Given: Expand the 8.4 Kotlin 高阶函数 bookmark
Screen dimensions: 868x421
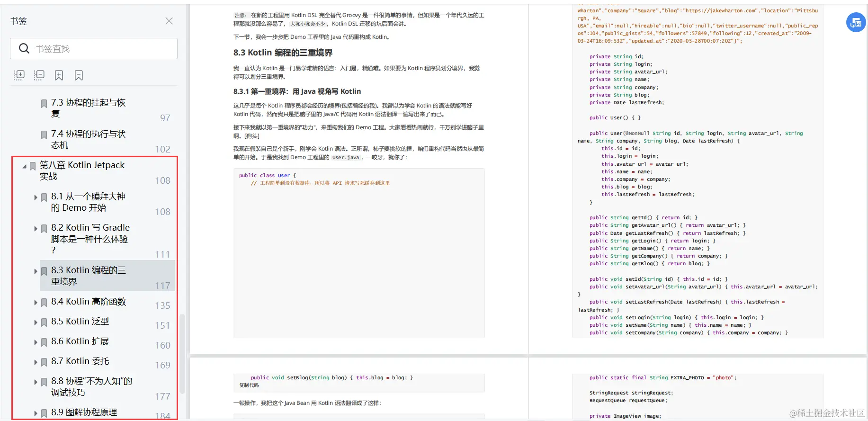Looking at the screenshot, I should 36,303.
